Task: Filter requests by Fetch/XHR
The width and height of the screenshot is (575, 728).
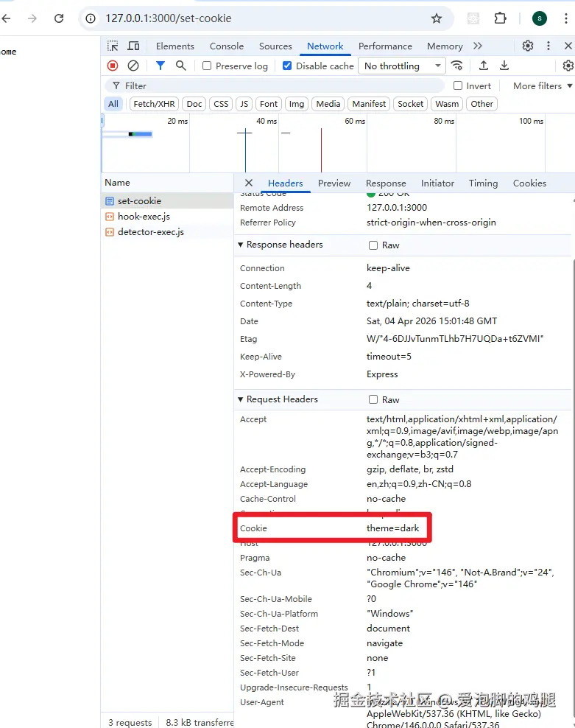Action: point(154,104)
